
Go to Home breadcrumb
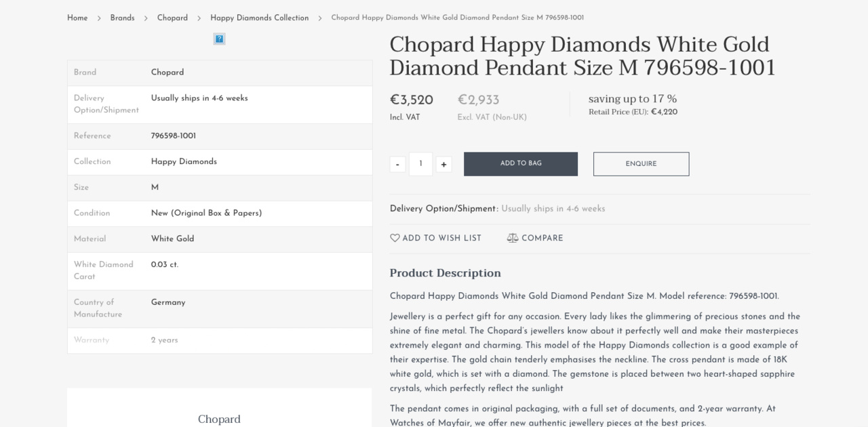pyautogui.click(x=77, y=18)
